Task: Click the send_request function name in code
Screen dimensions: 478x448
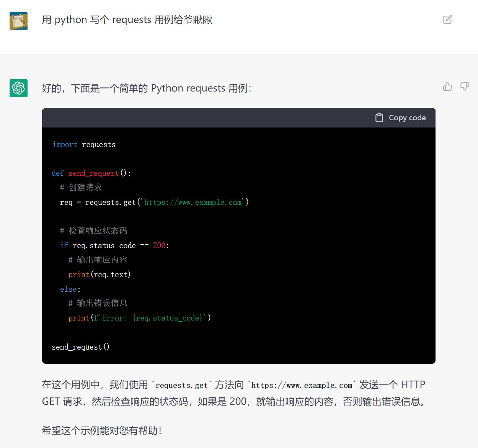Action: [x=93, y=173]
